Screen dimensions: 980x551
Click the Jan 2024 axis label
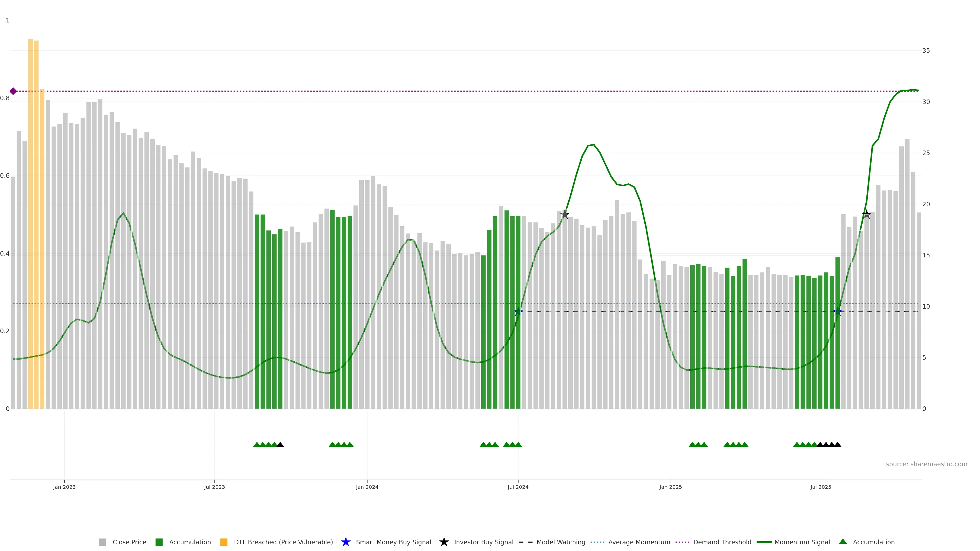click(367, 487)
